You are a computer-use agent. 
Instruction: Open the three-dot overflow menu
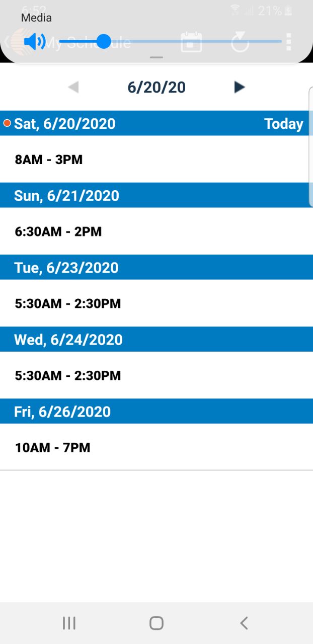point(288,42)
